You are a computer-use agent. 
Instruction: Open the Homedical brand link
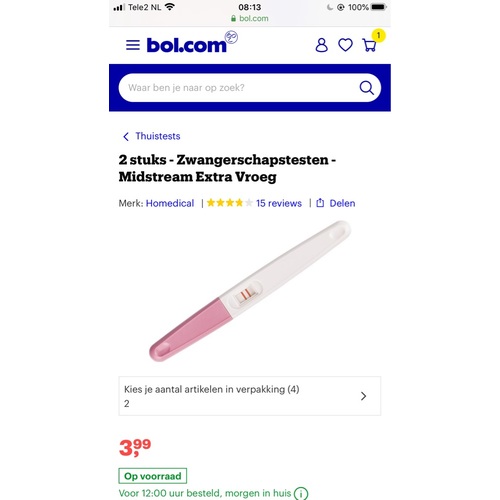click(x=170, y=203)
